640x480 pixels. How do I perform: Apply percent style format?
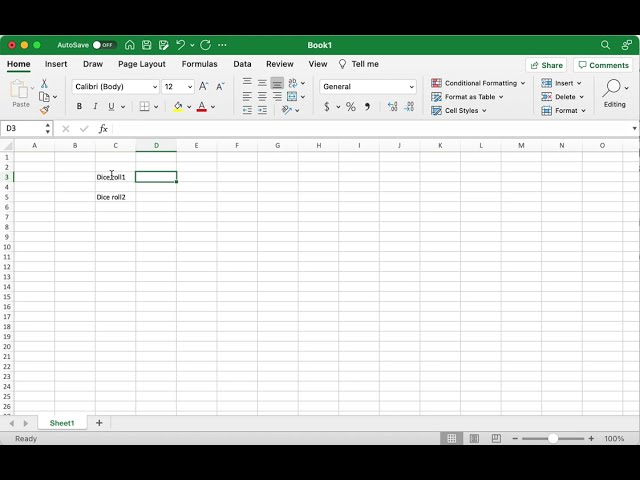pyautogui.click(x=351, y=107)
